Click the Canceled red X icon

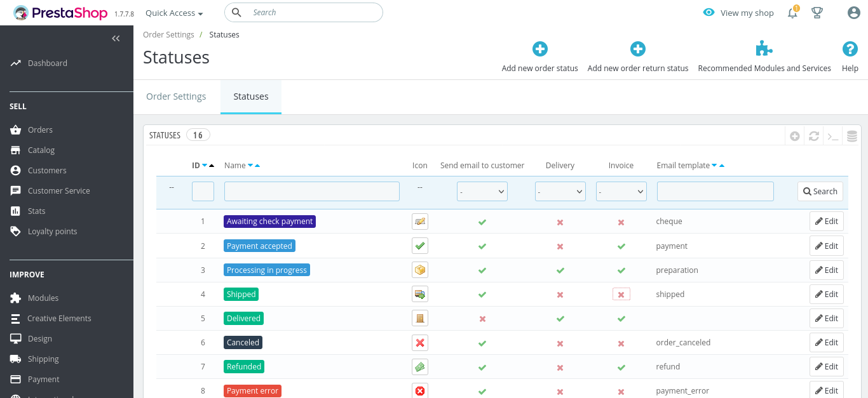pyautogui.click(x=420, y=343)
